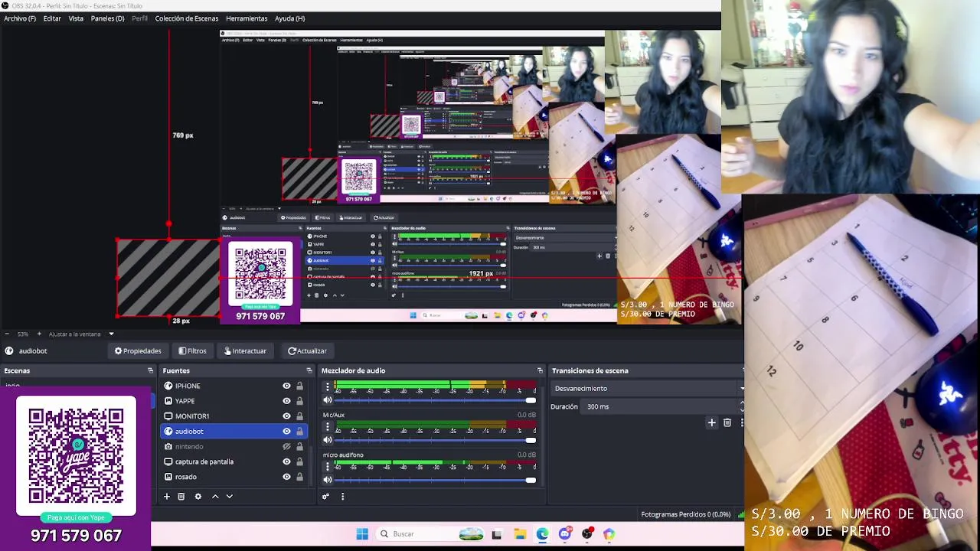The width and height of the screenshot is (980, 551).
Task: Float the Mezclador de audio panel
Action: pyautogui.click(x=540, y=370)
